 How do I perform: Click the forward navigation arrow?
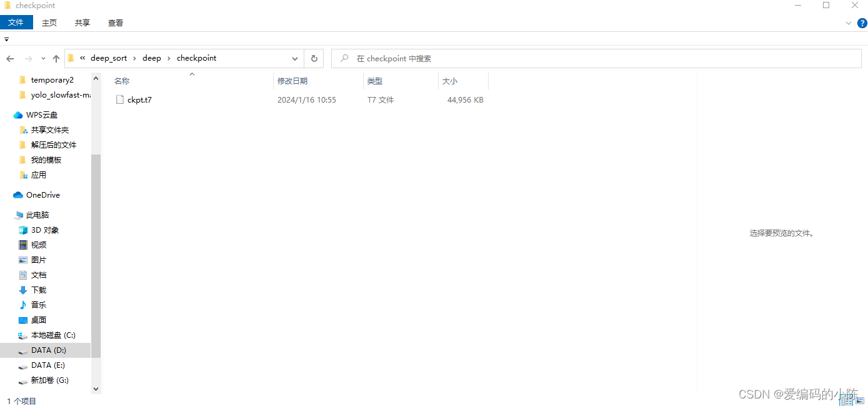pyautogui.click(x=27, y=58)
